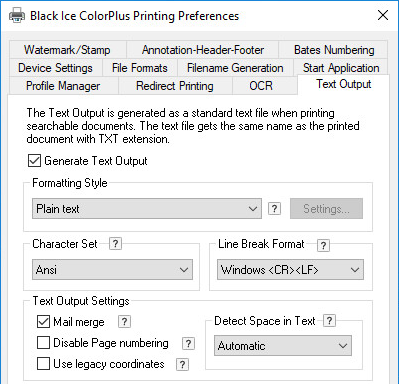The width and height of the screenshot is (399, 384).
Task: Uncheck Generate Text Output checkbox
Action: pyautogui.click(x=34, y=161)
